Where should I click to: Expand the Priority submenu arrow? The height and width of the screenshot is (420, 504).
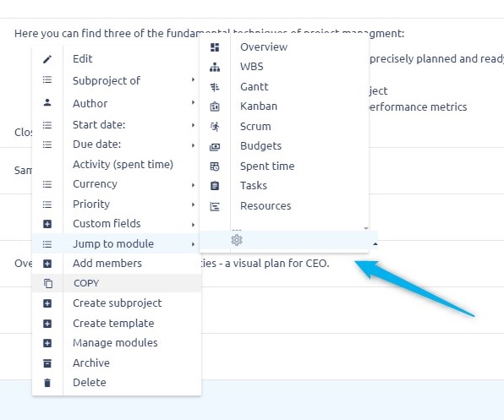(193, 205)
